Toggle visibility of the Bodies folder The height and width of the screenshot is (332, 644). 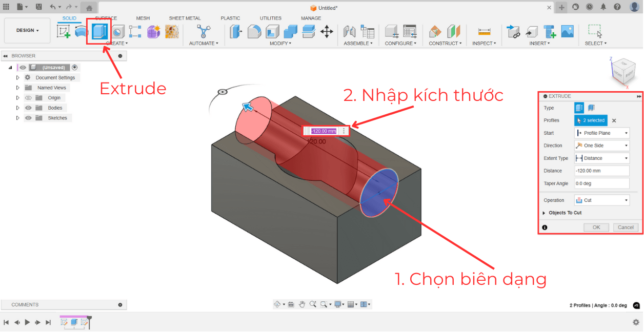point(28,108)
